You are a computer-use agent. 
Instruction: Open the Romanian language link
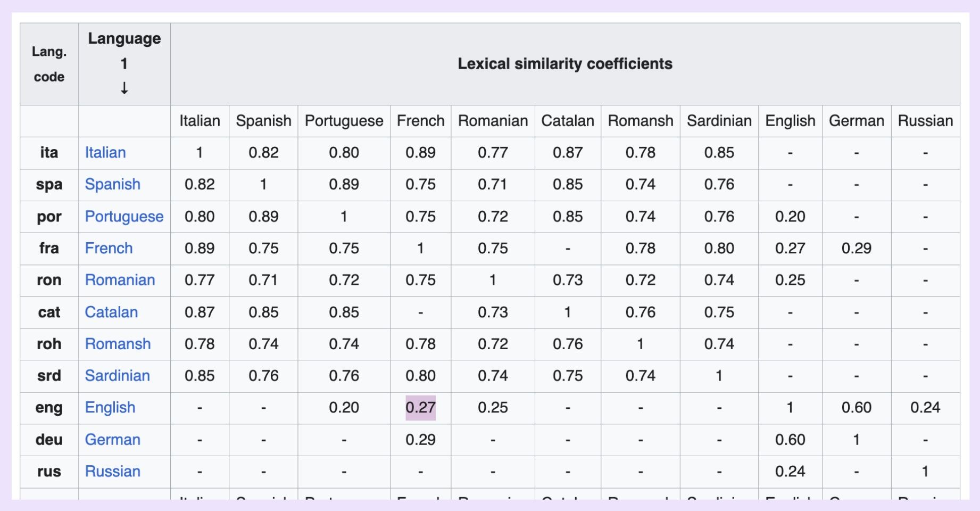120,280
